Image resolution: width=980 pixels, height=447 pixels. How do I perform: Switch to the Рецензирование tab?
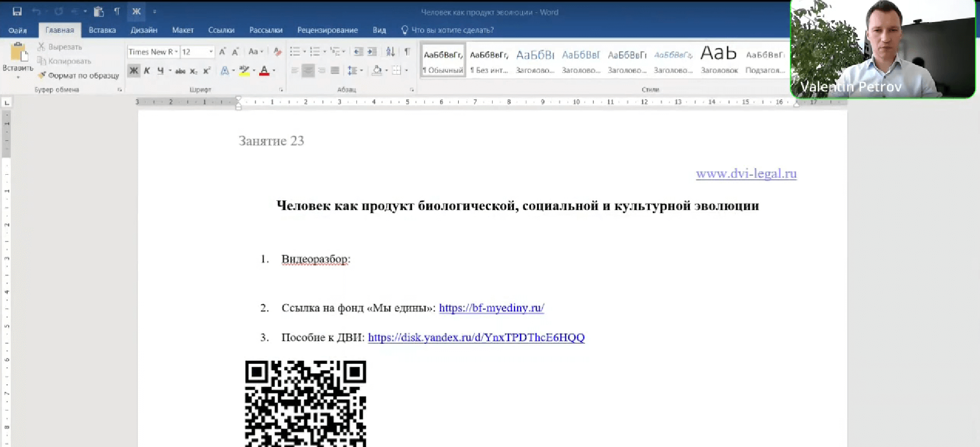click(x=328, y=30)
